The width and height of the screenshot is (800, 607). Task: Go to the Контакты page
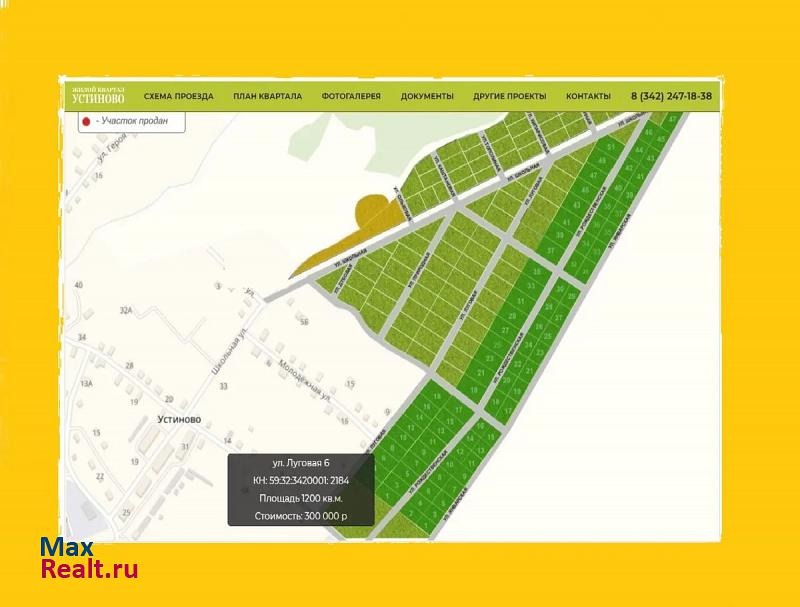coord(588,96)
